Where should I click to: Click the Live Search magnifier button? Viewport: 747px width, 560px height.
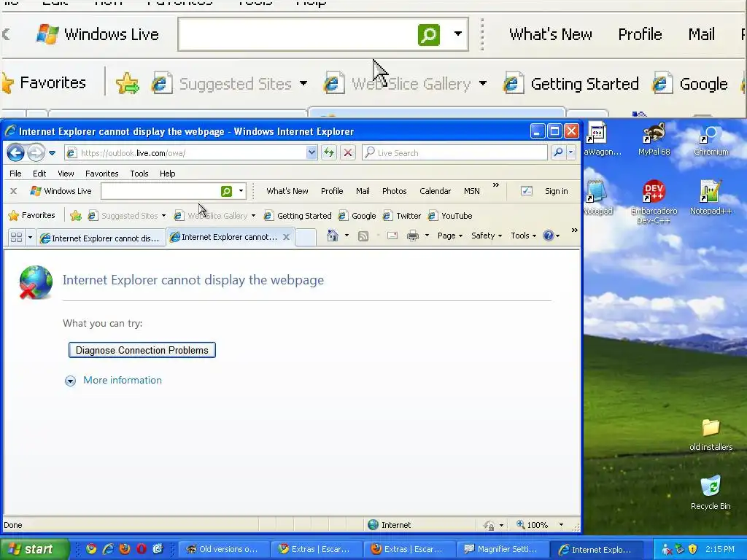pyautogui.click(x=558, y=153)
